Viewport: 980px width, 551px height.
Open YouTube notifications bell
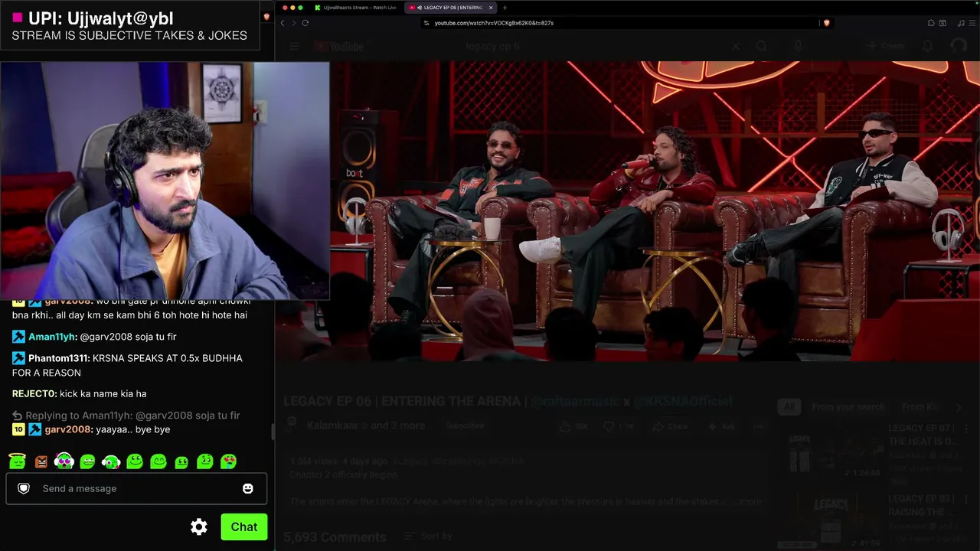[928, 47]
